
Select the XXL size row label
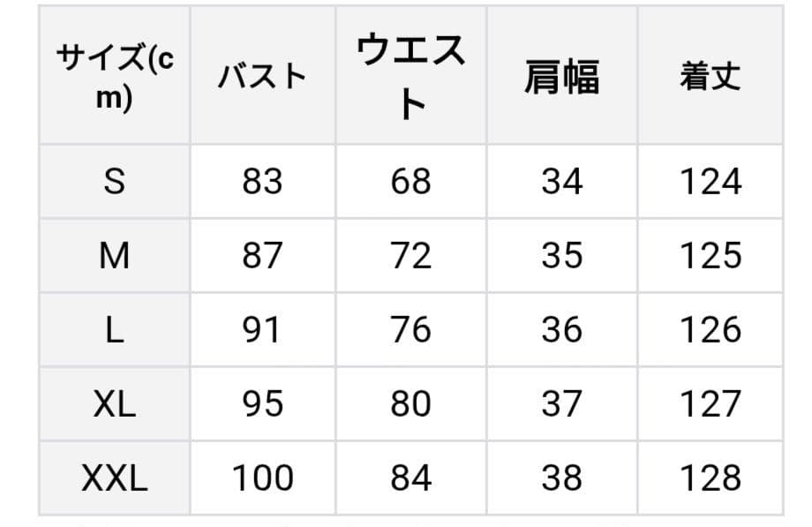click(x=115, y=478)
